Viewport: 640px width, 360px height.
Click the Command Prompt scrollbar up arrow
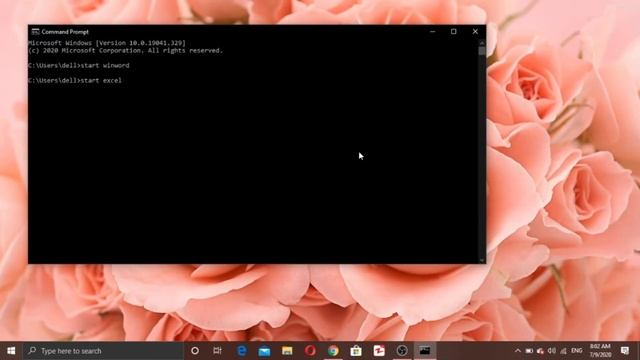point(482,42)
